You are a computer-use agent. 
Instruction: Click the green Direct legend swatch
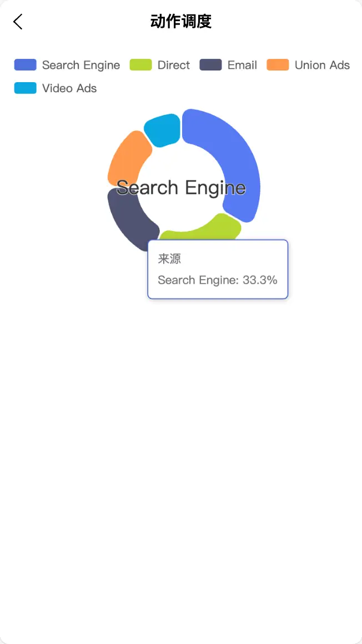(140, 65)
